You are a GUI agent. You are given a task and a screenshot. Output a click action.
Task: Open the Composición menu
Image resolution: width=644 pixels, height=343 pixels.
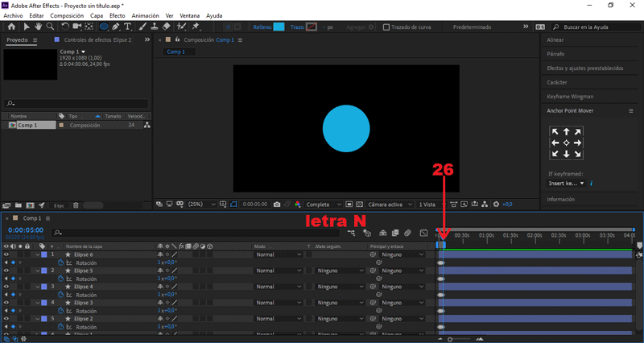point(67,15)
